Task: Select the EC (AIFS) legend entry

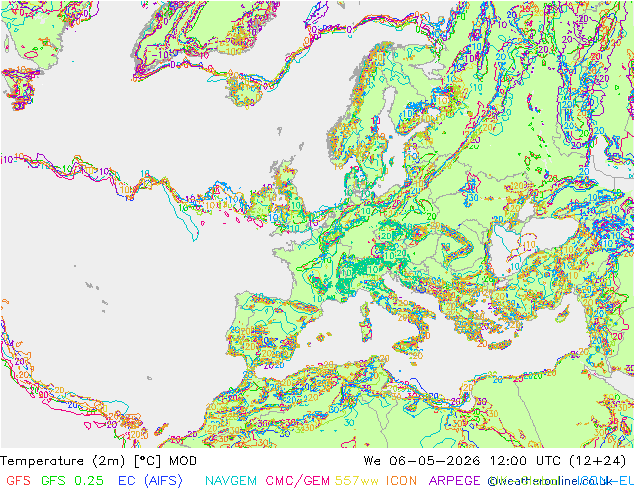Action: pyautogui.click(x=150, y=480)
